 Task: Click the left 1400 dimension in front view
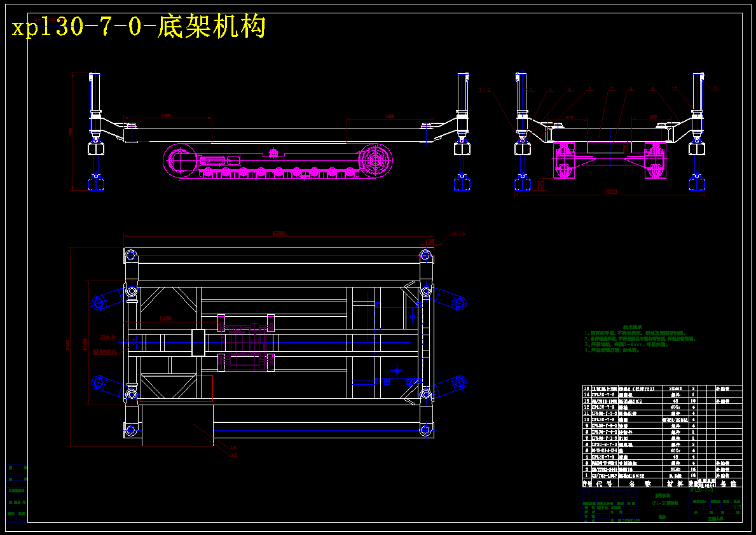tap(166, 116)
